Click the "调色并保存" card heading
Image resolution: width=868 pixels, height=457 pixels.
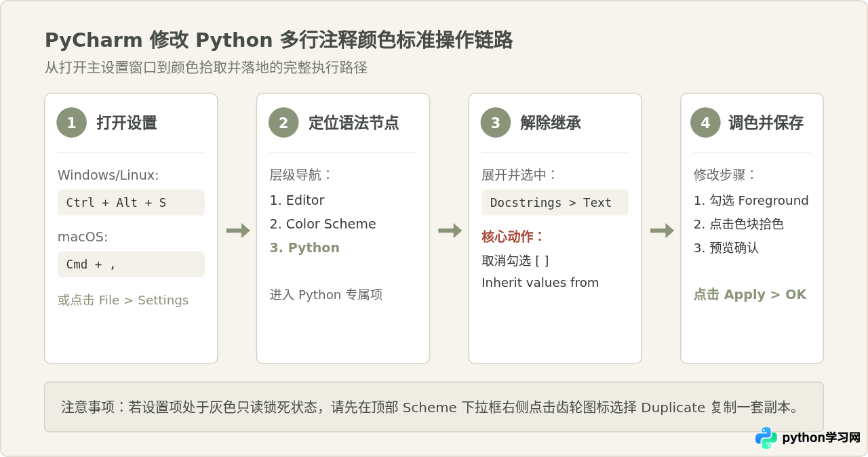[766, 123]
